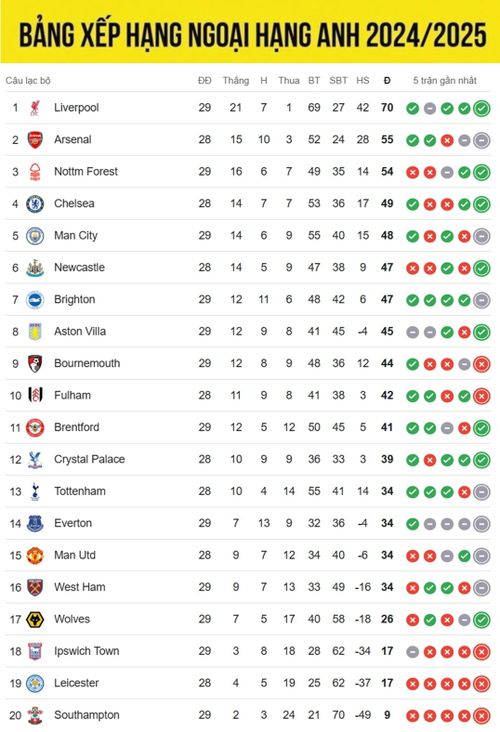
Task: Click the Thắng column header
Action: (236, 81)
